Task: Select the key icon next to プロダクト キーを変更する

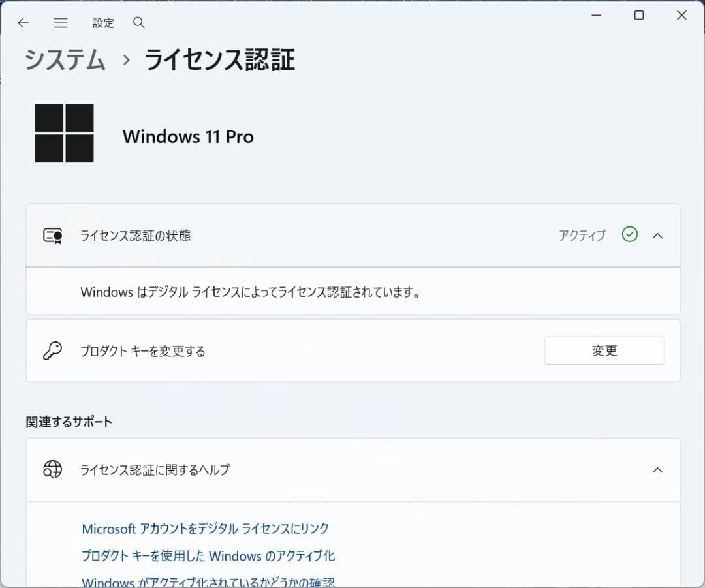Action: (x=52, y=350)
